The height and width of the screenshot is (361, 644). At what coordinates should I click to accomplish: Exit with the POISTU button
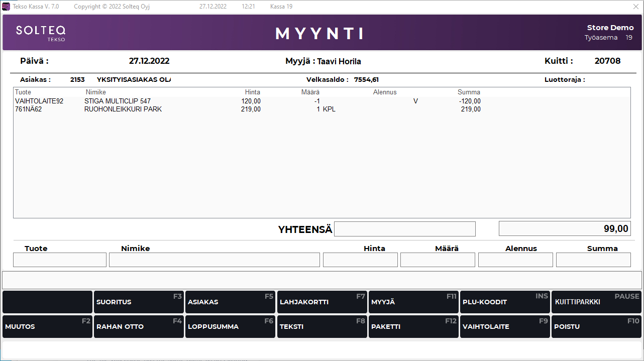(x=596, y=326)
